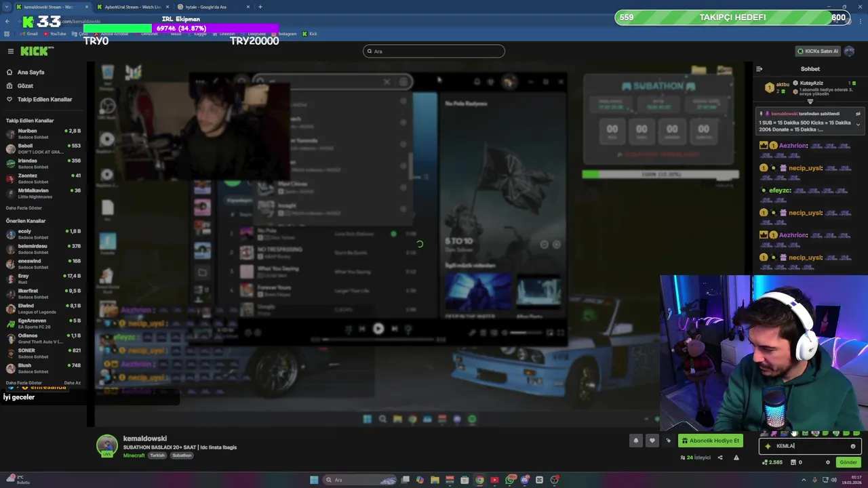The width and height of the screenshot is (868, 488).
Task: Open the user profile avatar in header
Action: pyautogui.click(x=850, y=52)
